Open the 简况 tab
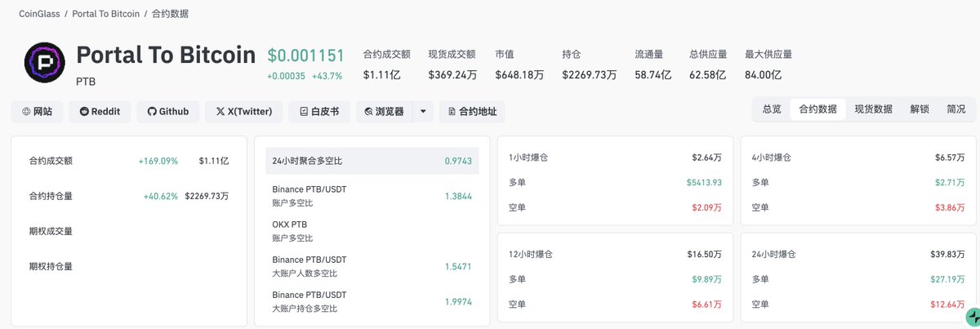Screen dimensions: 980x329 point(955,109)
